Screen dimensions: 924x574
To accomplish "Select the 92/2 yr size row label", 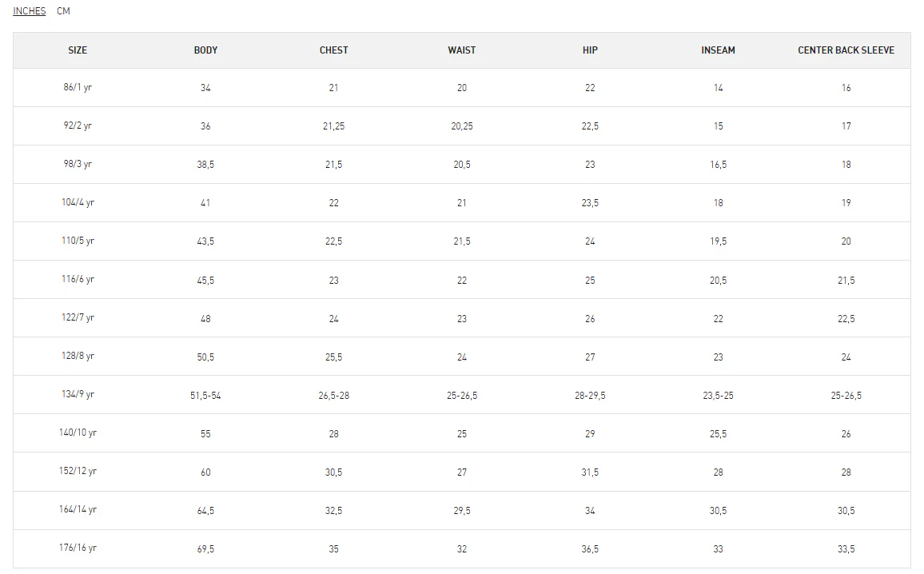I will pyautogui.click(x=78, y=126).
